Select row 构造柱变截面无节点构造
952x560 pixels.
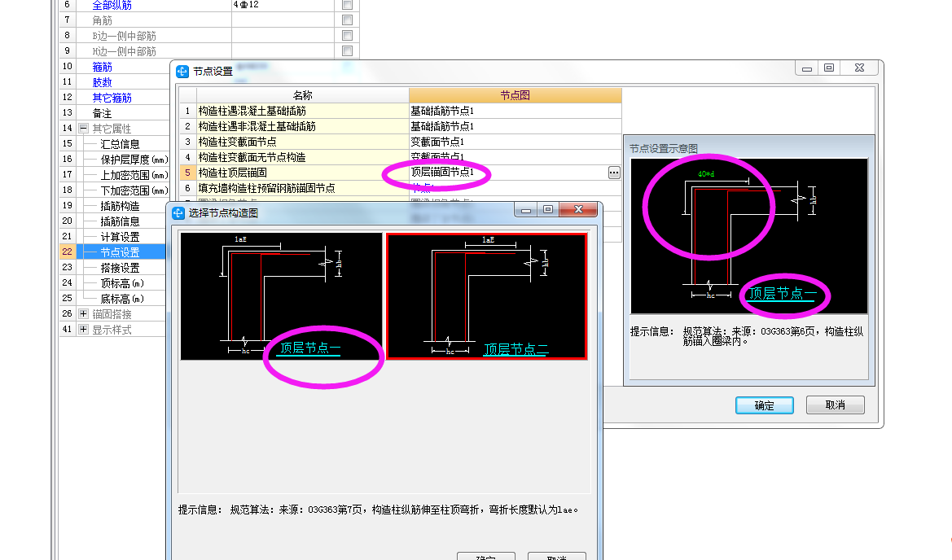coord(302,157)
